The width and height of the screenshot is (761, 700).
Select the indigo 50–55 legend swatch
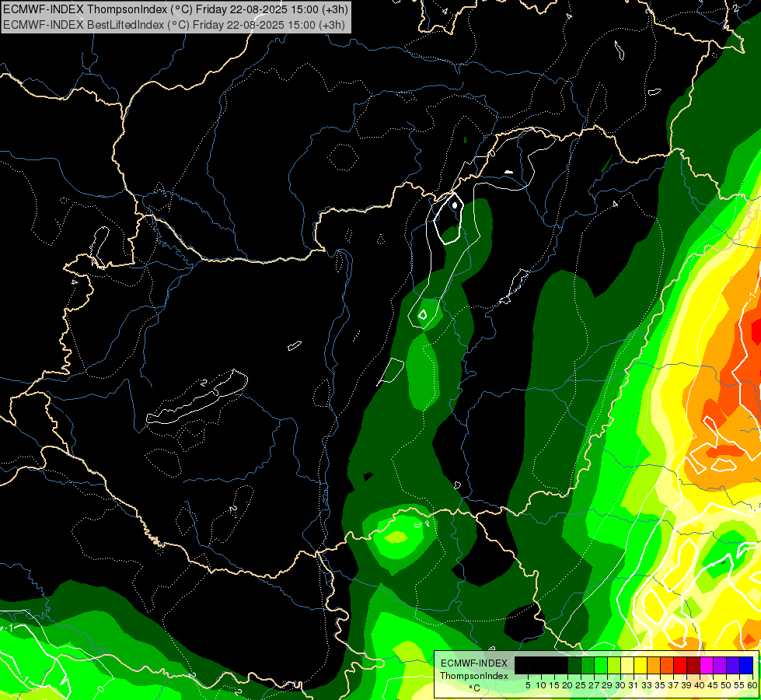point(733,665)
